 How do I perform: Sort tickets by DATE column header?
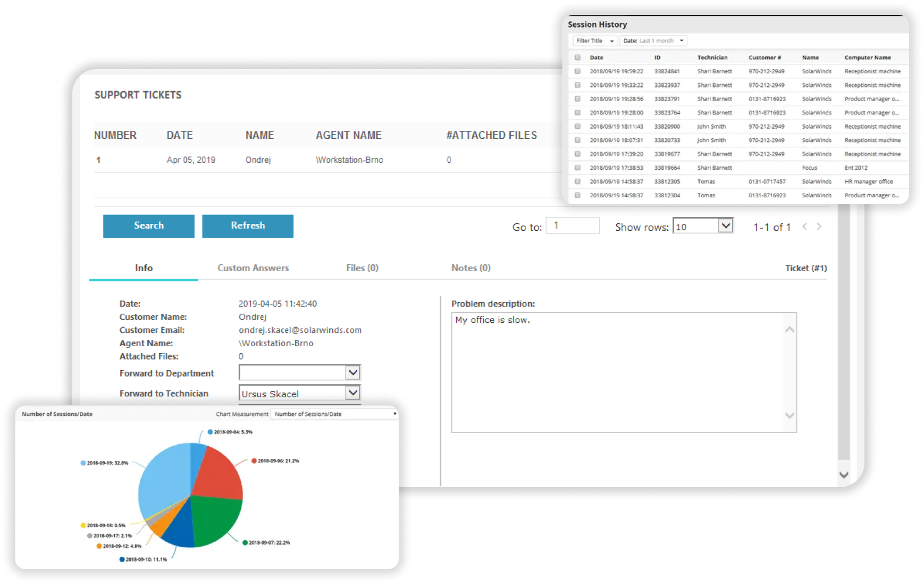click(x=180, y=135)
